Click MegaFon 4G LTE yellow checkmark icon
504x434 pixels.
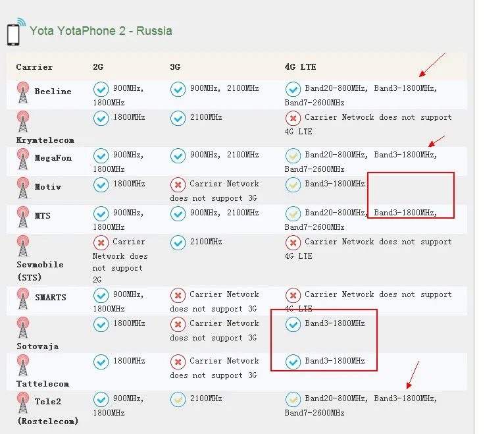point(293,155)
